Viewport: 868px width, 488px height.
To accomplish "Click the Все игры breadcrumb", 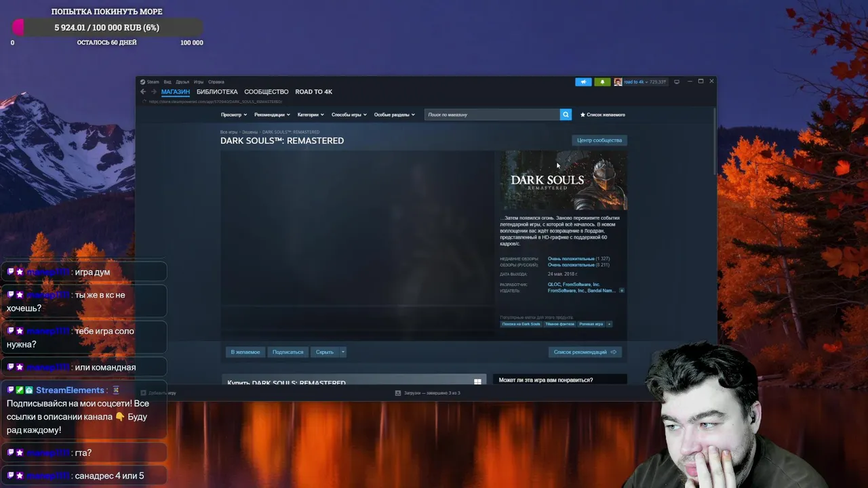I will [229, 132].
